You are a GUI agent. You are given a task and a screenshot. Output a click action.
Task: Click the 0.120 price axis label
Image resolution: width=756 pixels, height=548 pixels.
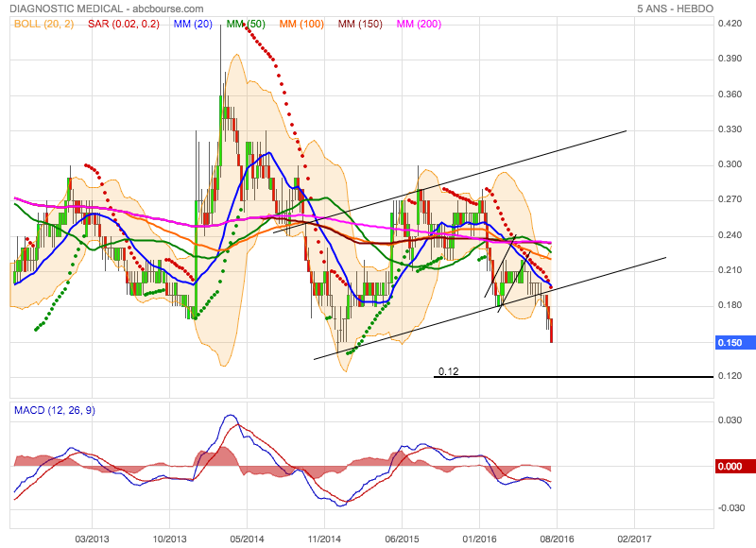pos(730,376)
